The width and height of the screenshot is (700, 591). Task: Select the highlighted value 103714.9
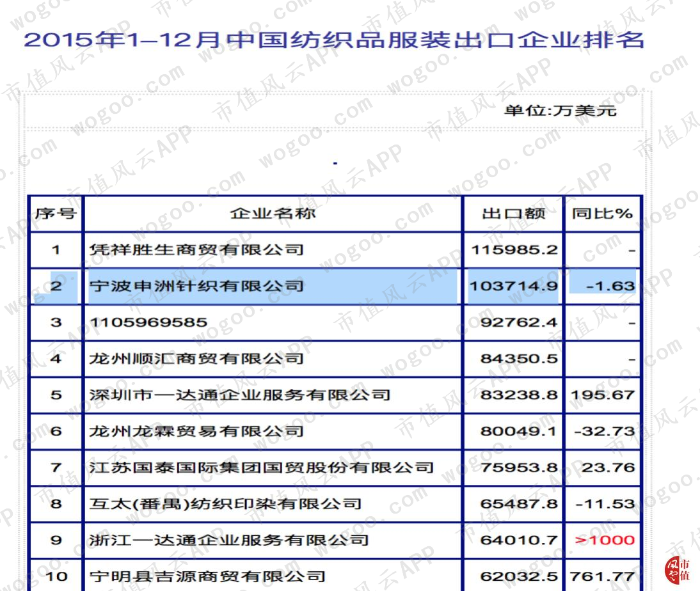(513, 286)
